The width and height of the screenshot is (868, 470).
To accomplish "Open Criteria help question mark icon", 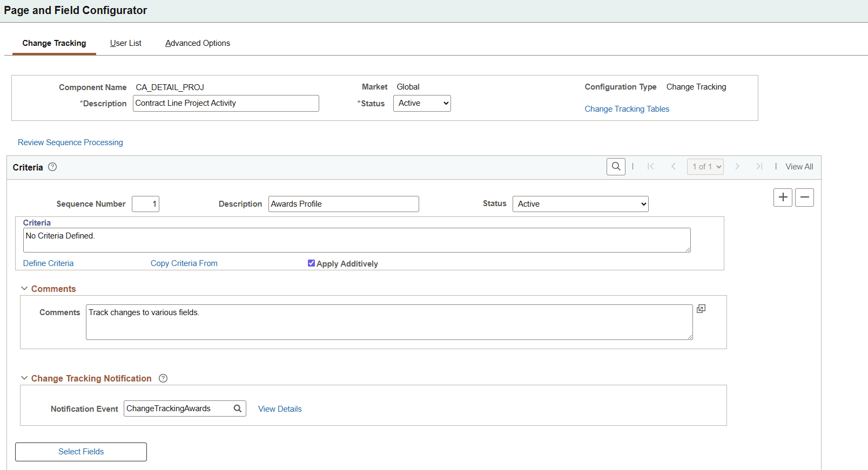I will pos(52,167).
